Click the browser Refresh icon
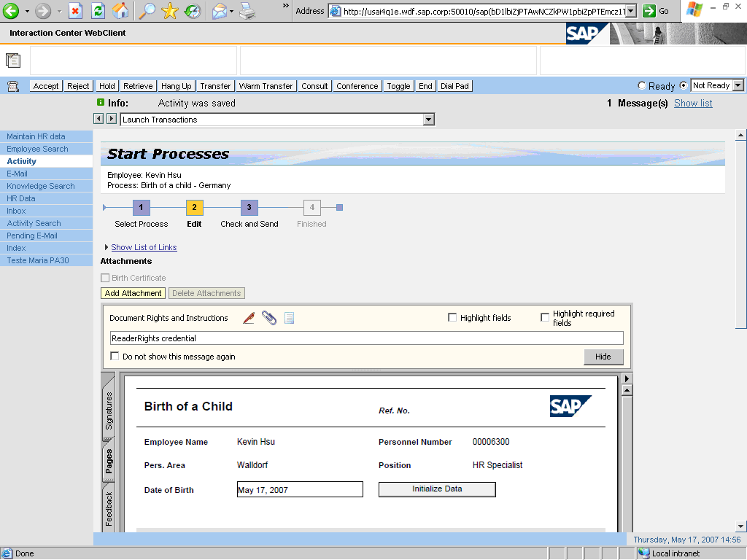The image size is (747, 560). [98, 11]
